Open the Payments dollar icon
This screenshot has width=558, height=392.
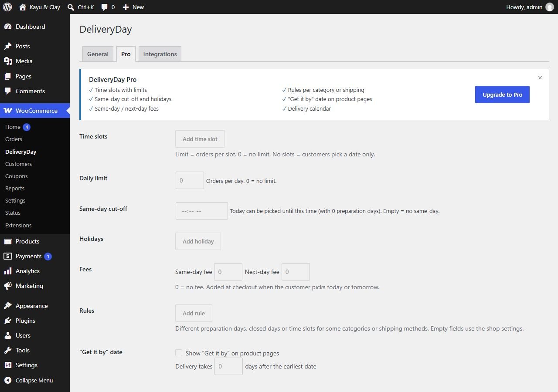(x=8, y=256)
